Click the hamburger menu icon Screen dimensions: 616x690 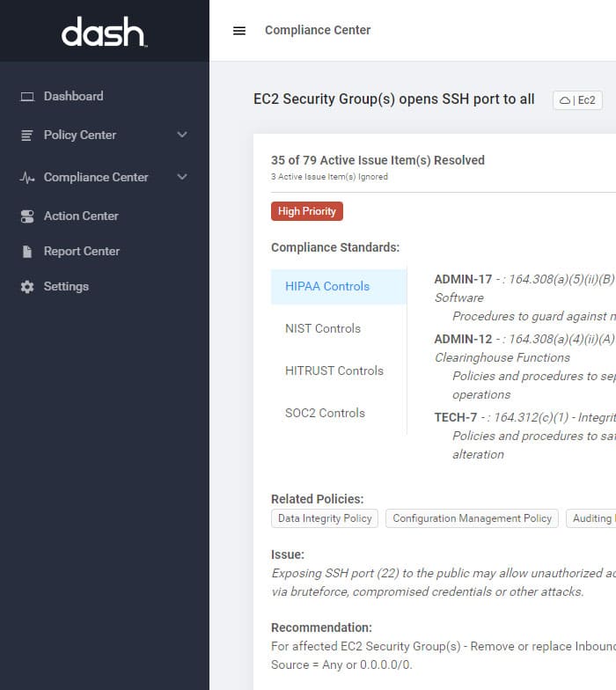(239, 30)
